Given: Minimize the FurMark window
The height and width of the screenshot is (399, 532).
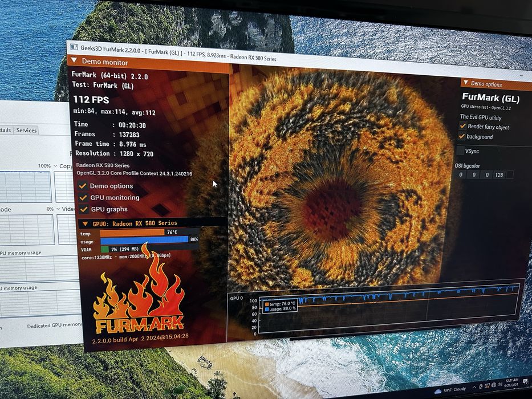Looking at the screenshot, I should point(522,75).
